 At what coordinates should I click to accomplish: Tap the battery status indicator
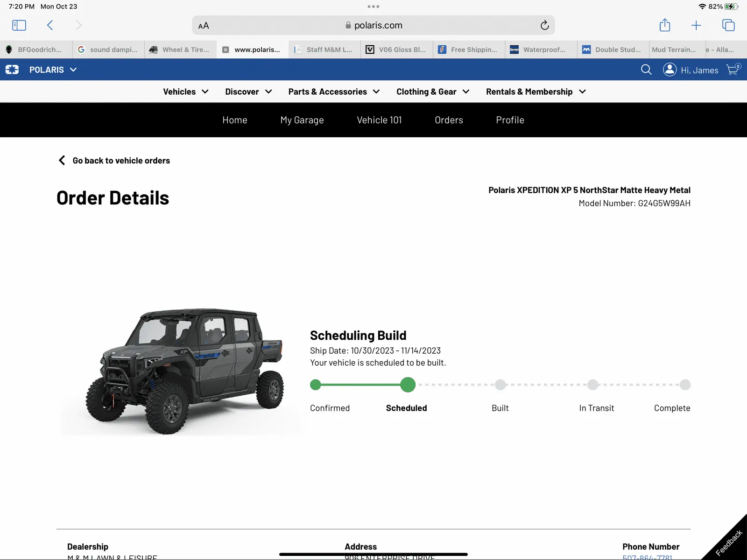click(x=731, y=7)
